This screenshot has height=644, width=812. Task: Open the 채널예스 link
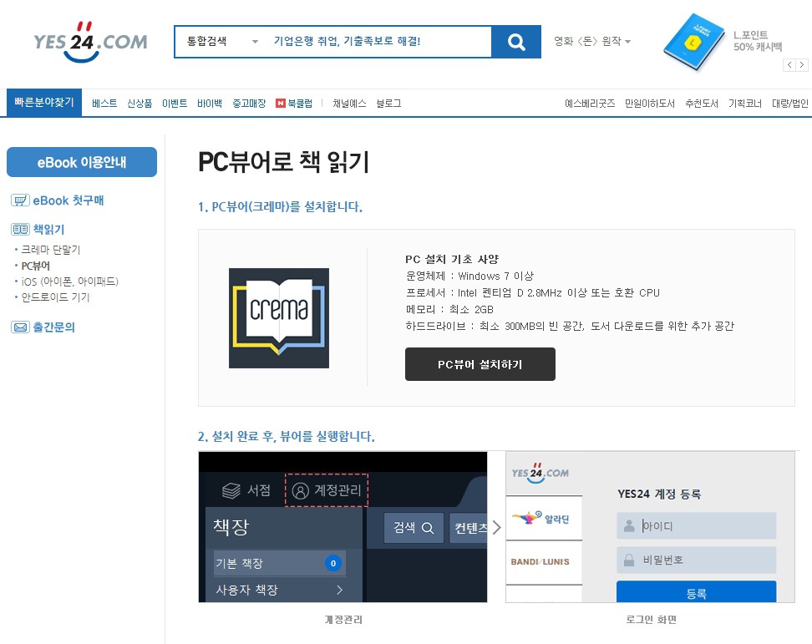349,104
